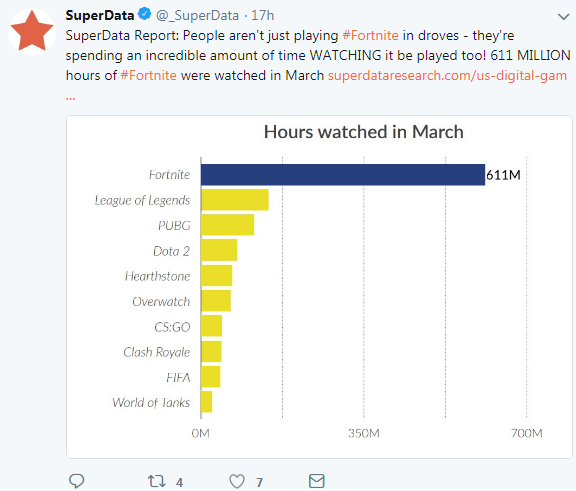Screen dimensions: 576x491
Task: Click the reply speech bubble icon
Action: pyautogui.click(x=76, y=481)
